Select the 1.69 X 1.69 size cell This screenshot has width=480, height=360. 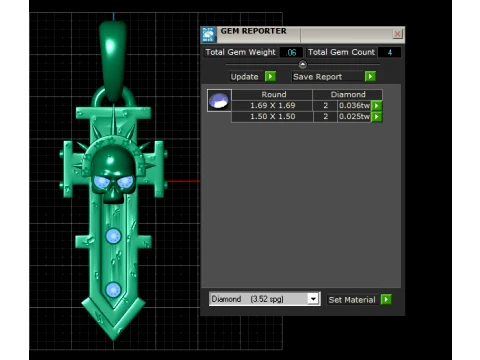point(272,106)
